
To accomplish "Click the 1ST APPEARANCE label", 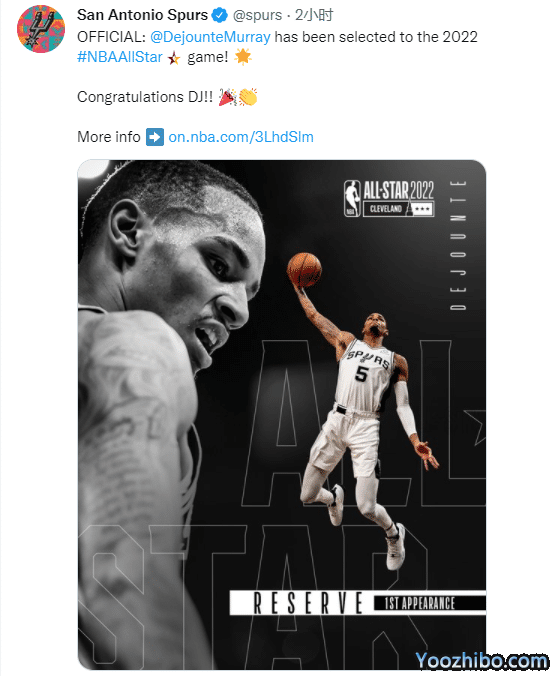I will point(420,603).
